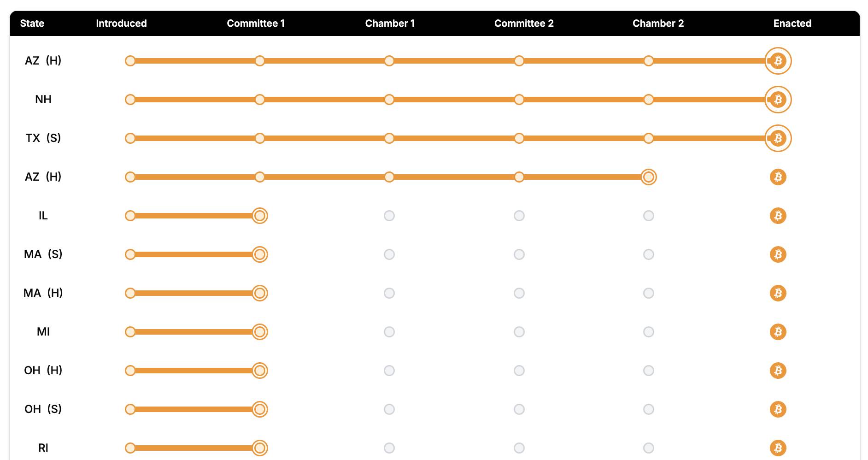Select the gray Committee 2 node for MI
Viewport: 868px width, 460px height.
519,332
